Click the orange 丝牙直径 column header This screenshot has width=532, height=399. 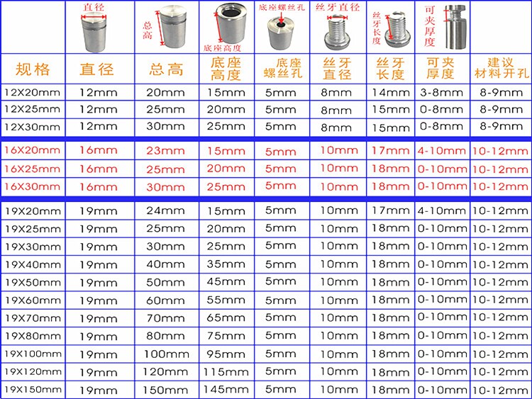pyautogui.click(x=337, y=69)
